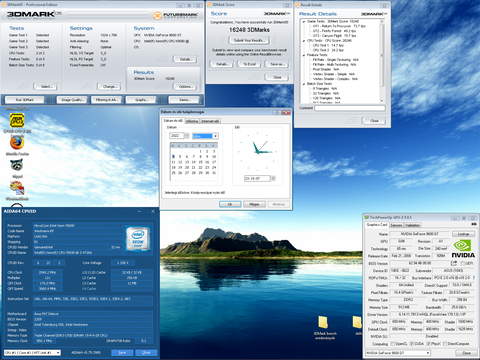Screen dimensions: 480x360
Task: Click the Save button in AIDA64 CPUID
Action: pos(122,352)
